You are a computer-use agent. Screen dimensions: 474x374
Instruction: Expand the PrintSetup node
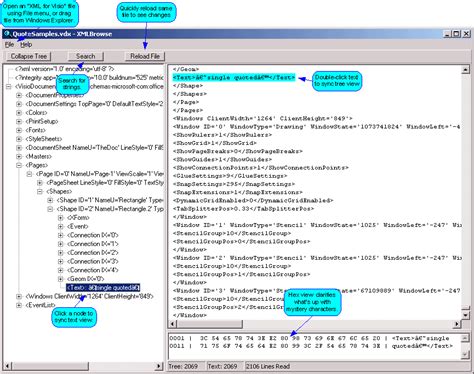[19, 121]
